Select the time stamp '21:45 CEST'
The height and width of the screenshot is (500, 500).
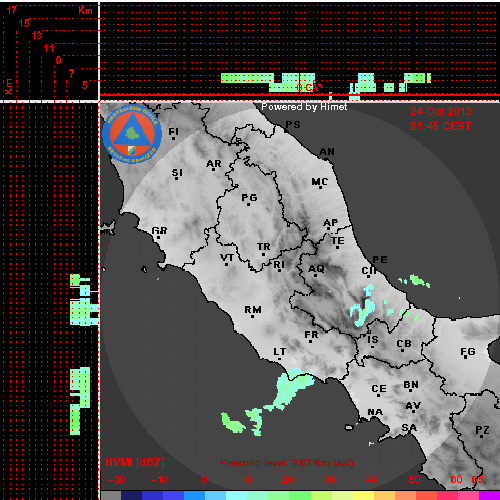click(441, 126)
